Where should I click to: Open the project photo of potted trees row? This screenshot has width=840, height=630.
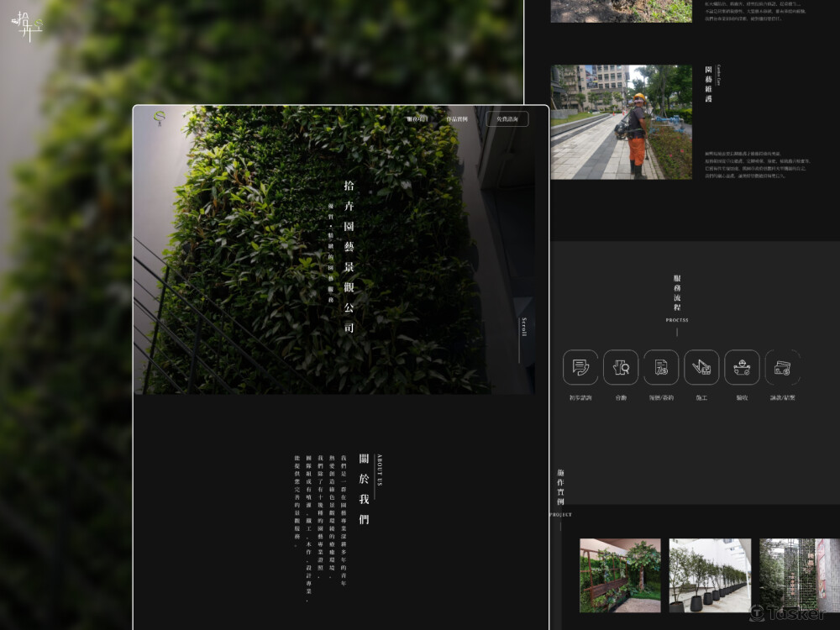coord(710,575)
